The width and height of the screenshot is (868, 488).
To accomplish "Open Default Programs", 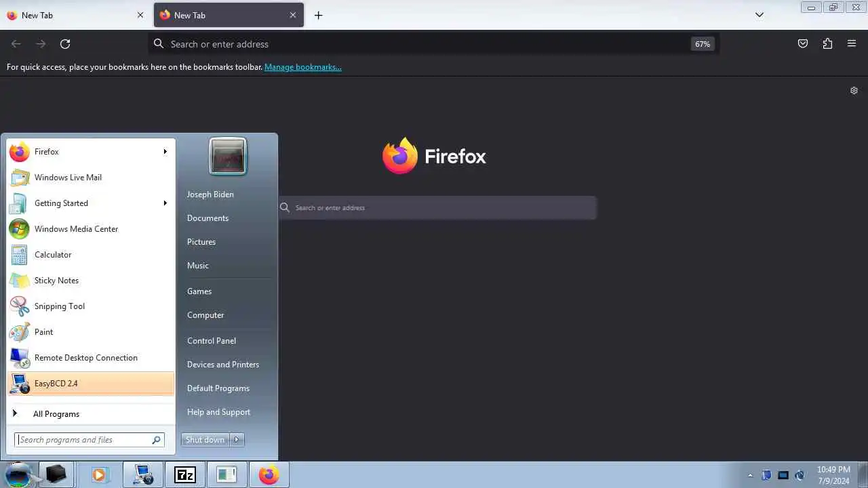I will tap(218, 388).
